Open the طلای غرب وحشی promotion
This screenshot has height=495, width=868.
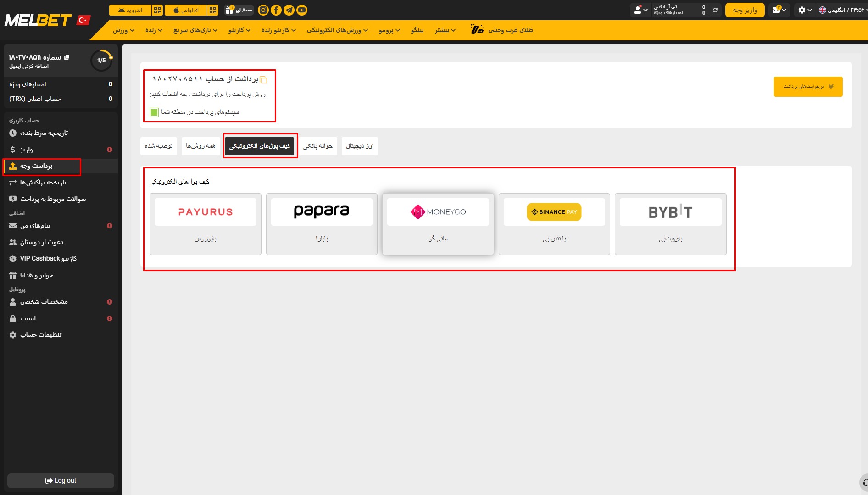tap(502, 30)
